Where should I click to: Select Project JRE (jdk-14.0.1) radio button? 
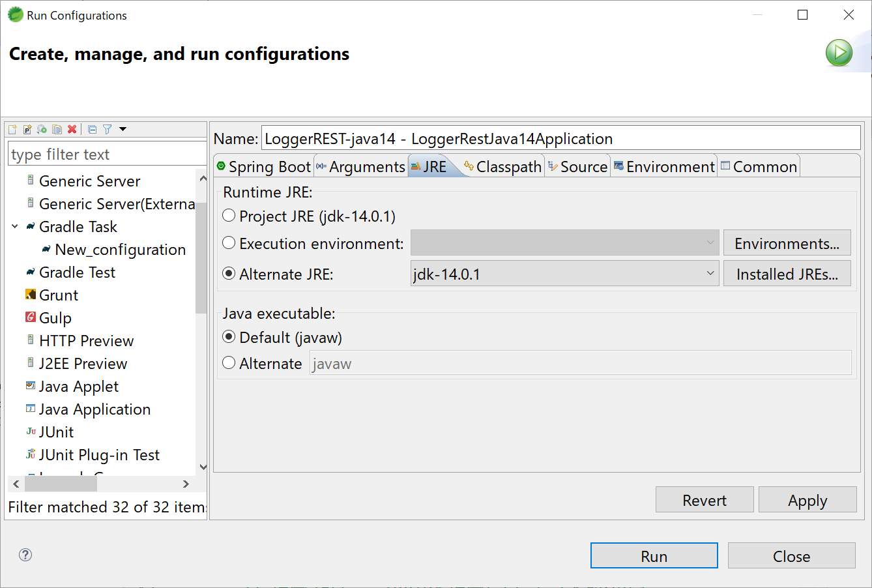pyautogui.click(x=229, y=216)
